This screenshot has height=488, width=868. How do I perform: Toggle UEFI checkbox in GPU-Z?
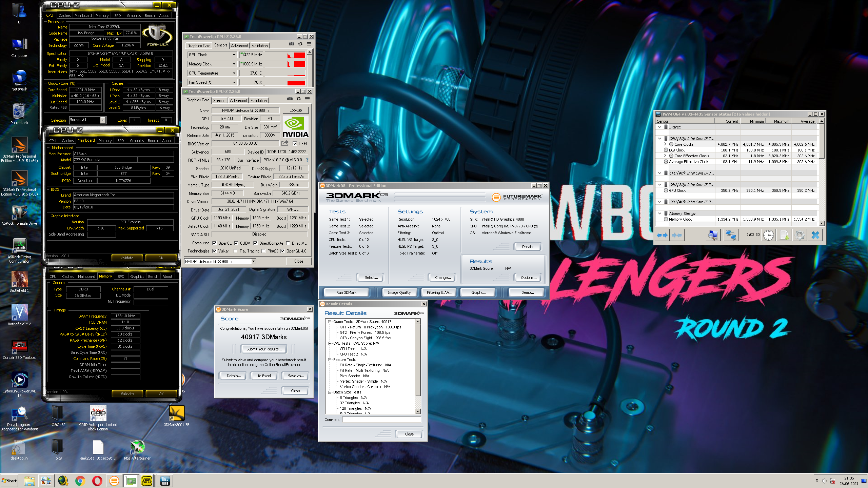point(295,143)
